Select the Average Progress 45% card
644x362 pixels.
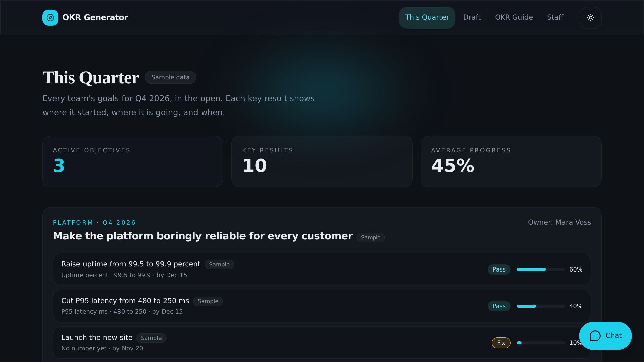click(x=511, y=161)
